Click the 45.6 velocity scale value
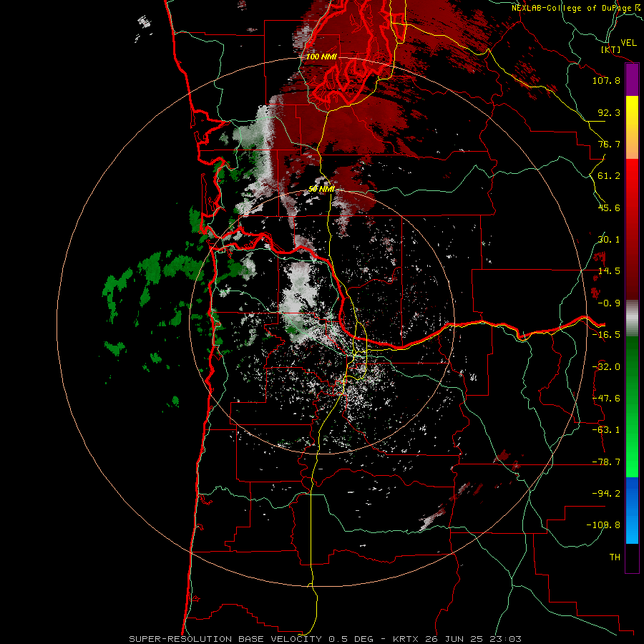The width and height of the screenshot is (644, 644). (x=609, y=208)
